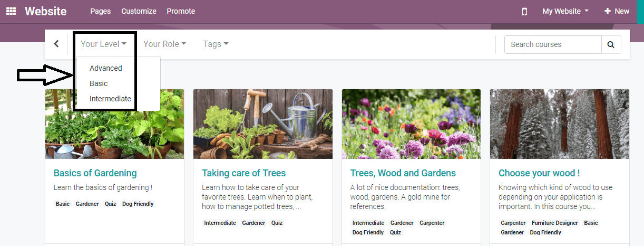This screenshot has width=644, height=246.
Task: Expand the My Website dropdown
Action: tap(565, 11)
